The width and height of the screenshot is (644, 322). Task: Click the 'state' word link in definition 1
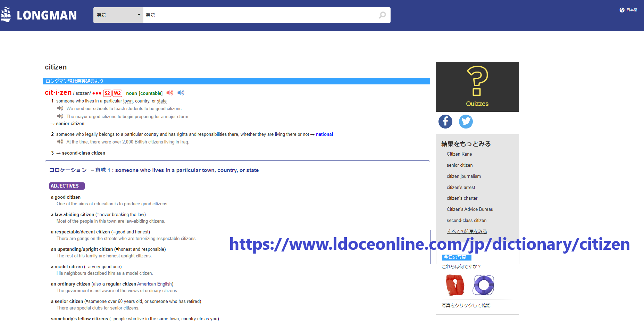pyautogui.click(x=162, y=101)
